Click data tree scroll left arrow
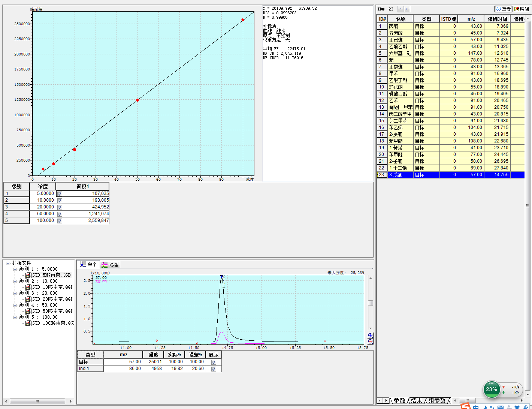The width and height of the screenshot is (532, 409). pyautogui.click(x=6, y=401)
